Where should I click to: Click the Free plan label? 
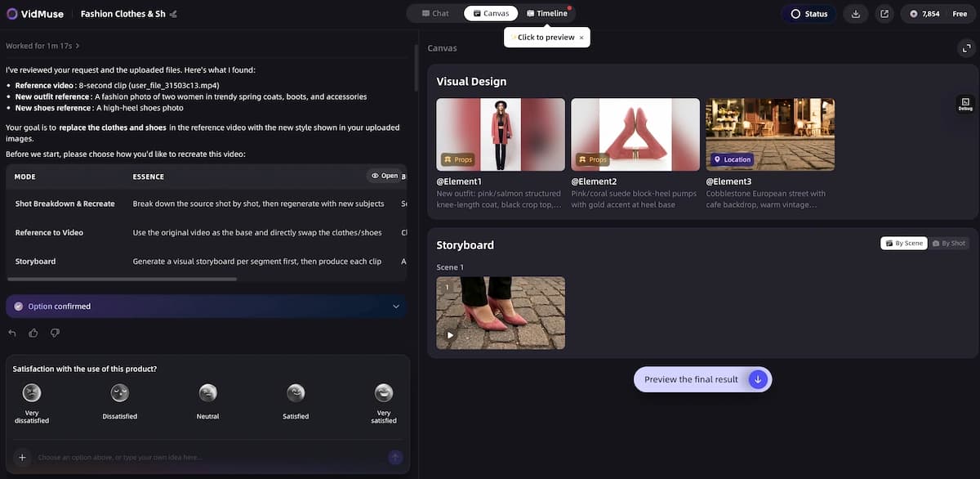(x=960, y=14)
